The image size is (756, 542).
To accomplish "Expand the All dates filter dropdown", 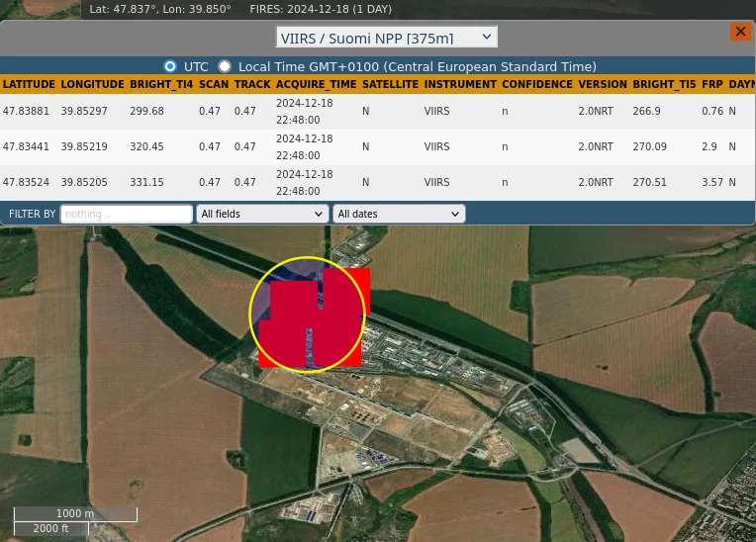I will click(399, 214).
